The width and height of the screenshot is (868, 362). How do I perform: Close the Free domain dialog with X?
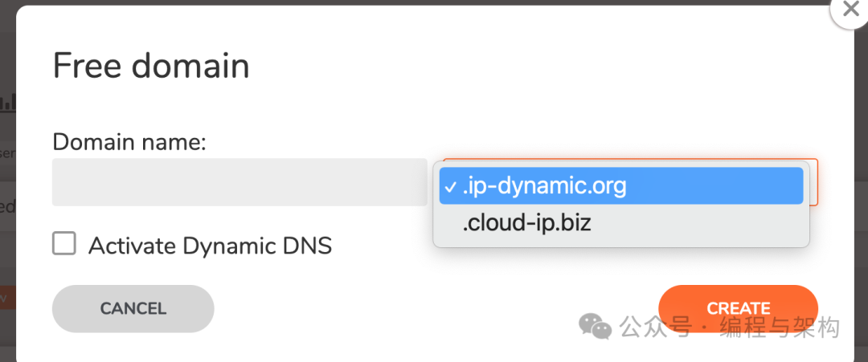(850, 11)
